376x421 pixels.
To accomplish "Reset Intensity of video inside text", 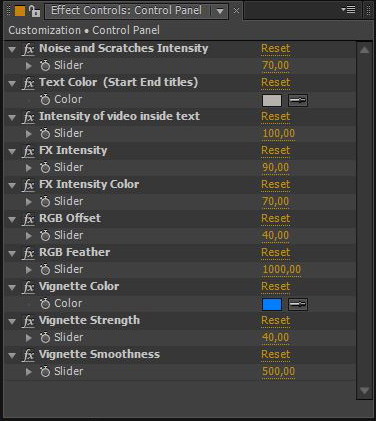I will pos(276,116).
